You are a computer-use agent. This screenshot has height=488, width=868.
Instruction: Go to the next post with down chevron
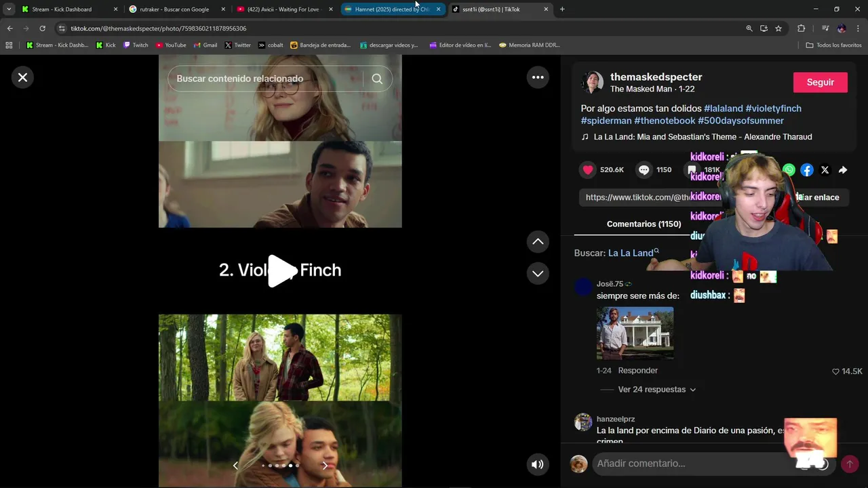(x=538, y=273)
